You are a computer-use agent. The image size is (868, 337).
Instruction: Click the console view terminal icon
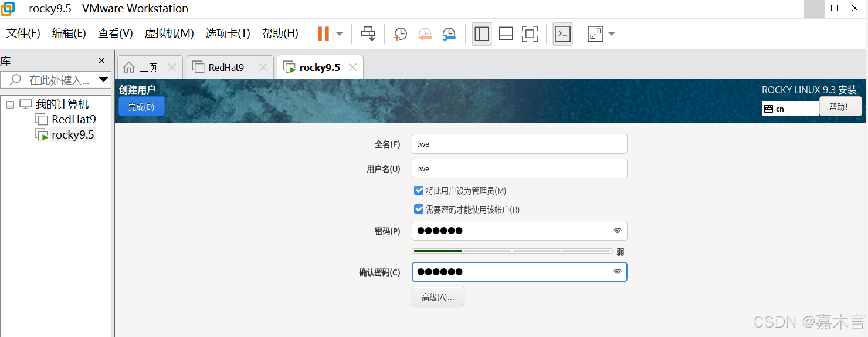point(563,34)
